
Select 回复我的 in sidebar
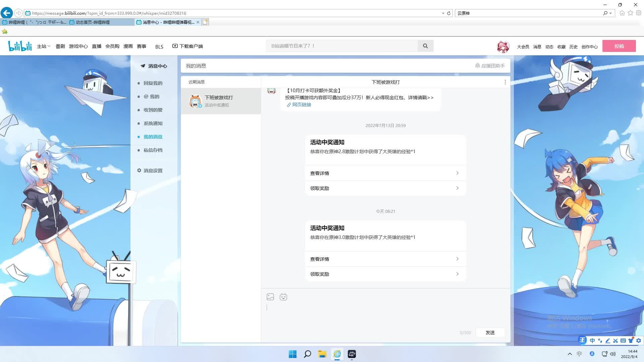tap(153, 83)
